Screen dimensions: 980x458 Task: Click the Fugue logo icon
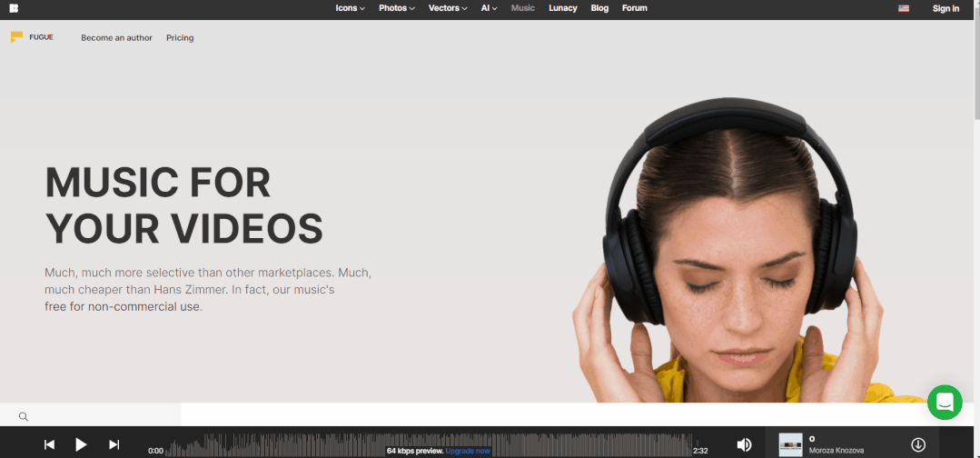(x=17, y=37)
